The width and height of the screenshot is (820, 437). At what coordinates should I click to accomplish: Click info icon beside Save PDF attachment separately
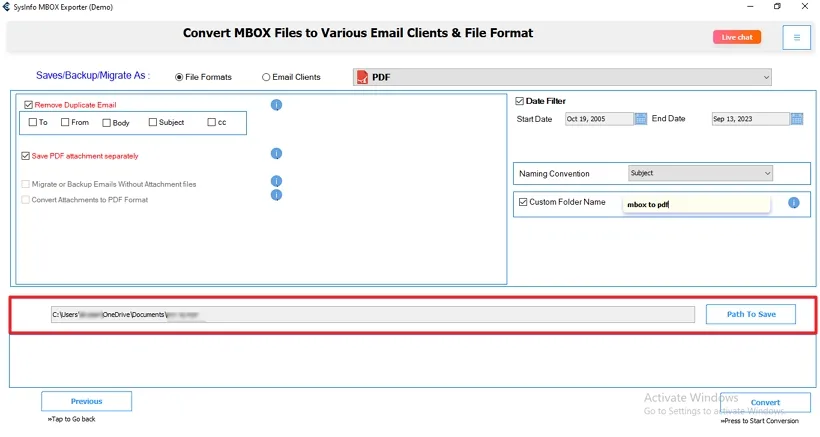(277, 154)
